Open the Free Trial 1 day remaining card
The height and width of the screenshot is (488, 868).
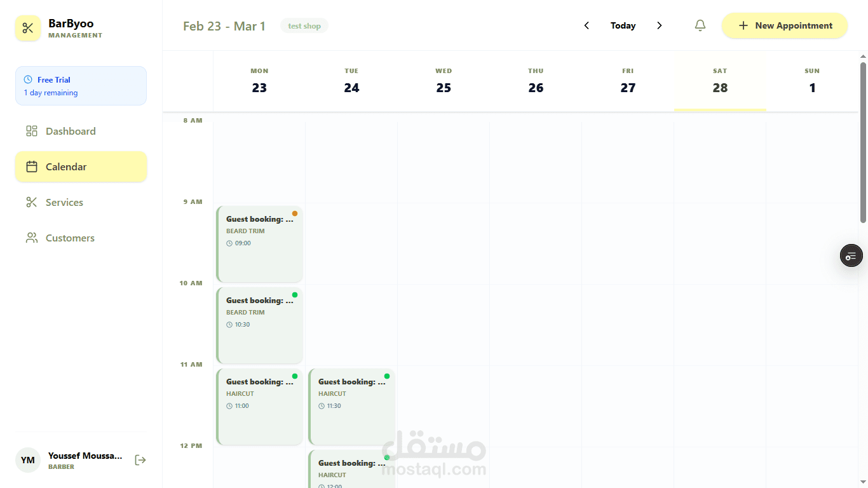pos(81,86)
